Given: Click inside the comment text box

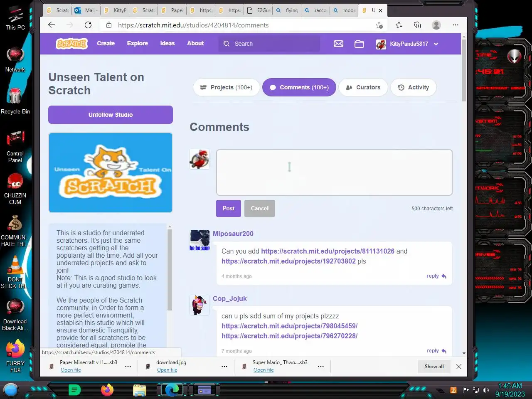Looking at the screenshot, I should (334, 172).
